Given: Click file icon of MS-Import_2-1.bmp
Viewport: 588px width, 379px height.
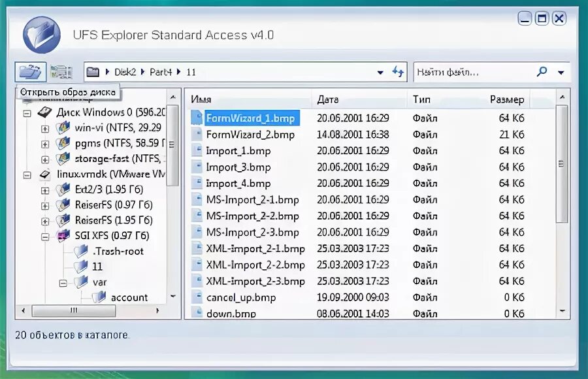Looking at the screenshot, I should (x=197, y=199).
